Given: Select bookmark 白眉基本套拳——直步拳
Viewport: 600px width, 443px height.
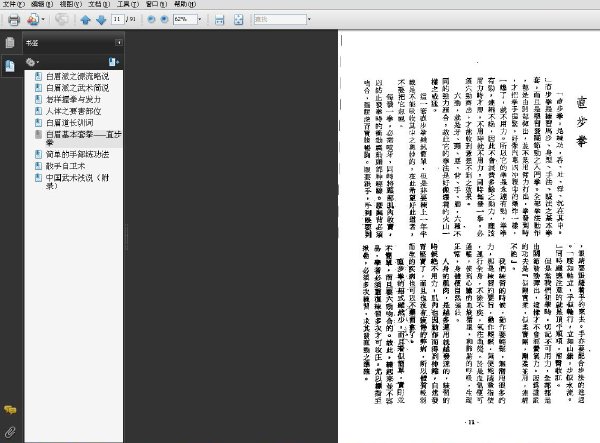Looking at the screenshot, I should 83,138.
